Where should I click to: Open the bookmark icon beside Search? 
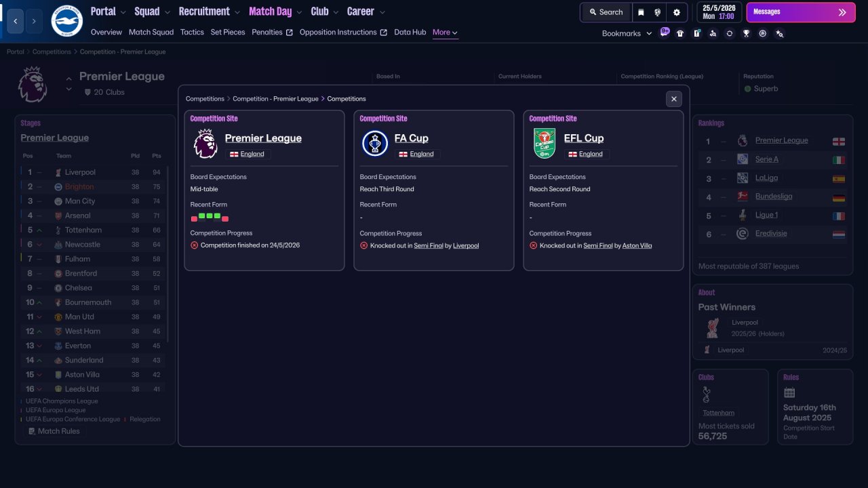(x=641, y=12)
